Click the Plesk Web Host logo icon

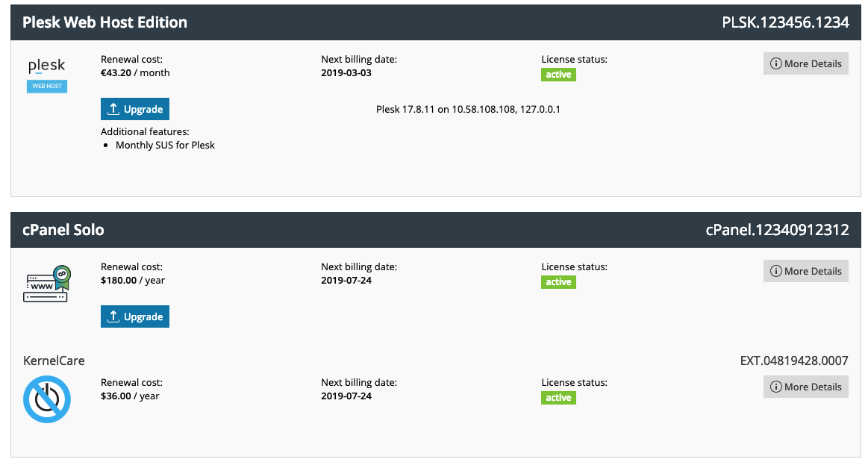click(x=47, y=75)
